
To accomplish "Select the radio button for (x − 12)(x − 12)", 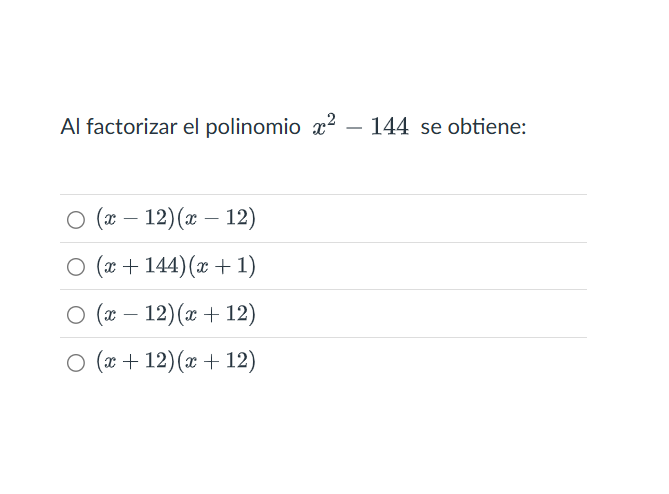I will click(76, 219).
